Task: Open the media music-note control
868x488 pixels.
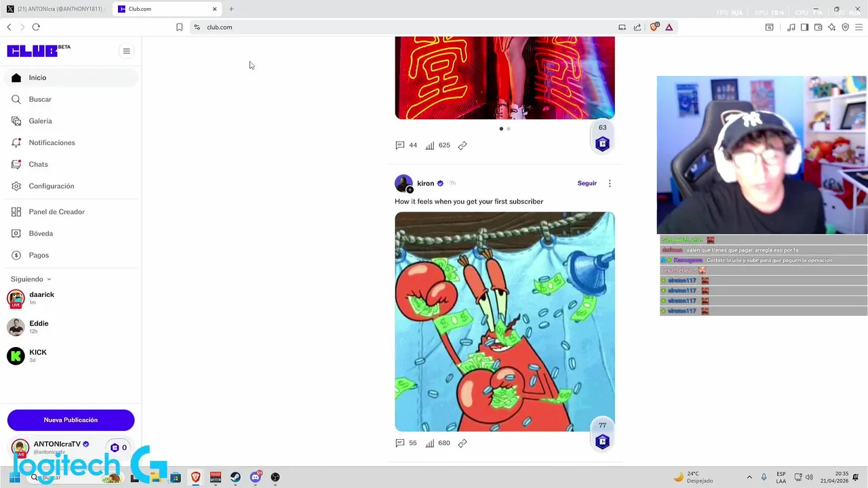Action: (791, 27)
